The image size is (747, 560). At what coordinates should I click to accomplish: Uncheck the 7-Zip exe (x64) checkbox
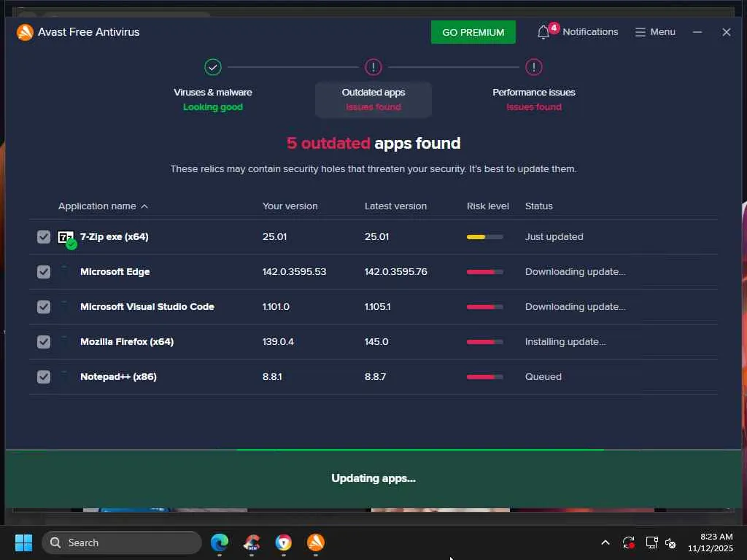pos(43,237)
